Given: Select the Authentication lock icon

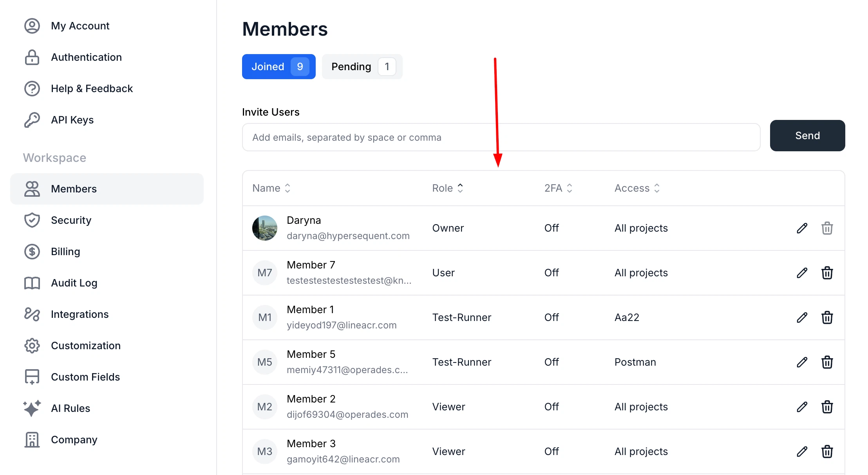Looking at the screenshot, I should (x=32, y=57).
